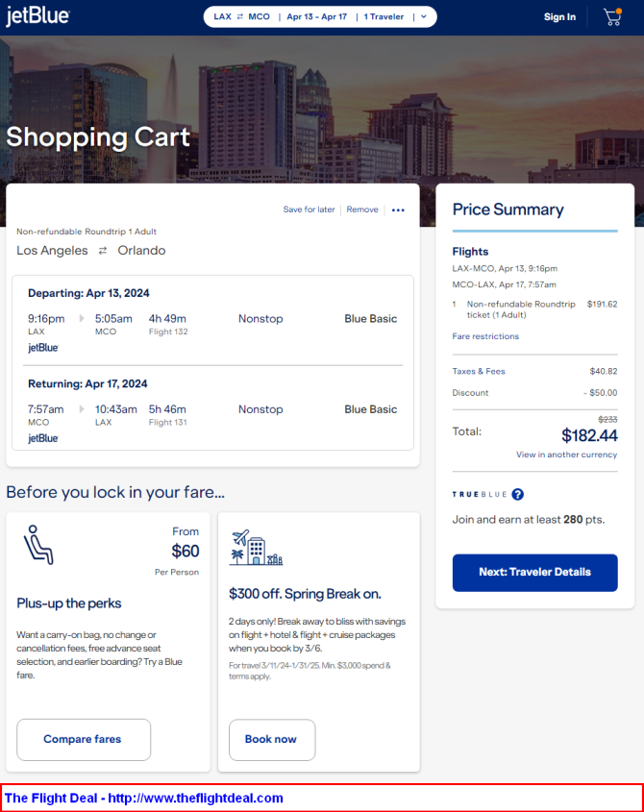Open the Apr 13 - Apr 17 date selector

316,17
